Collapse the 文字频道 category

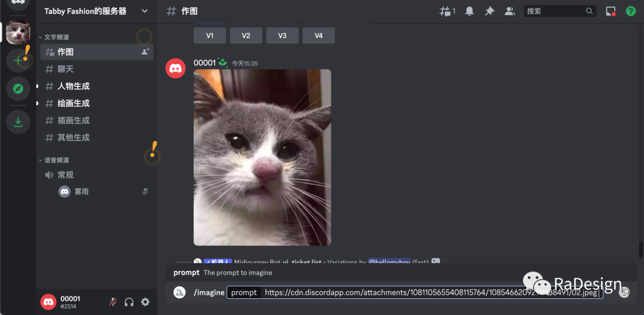(x=54, y=37)
